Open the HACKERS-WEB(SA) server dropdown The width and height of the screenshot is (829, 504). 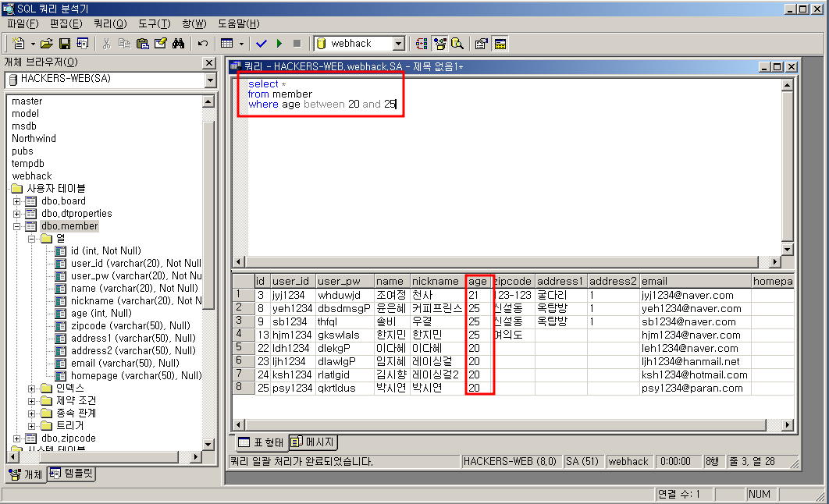(x=211, y=80)
